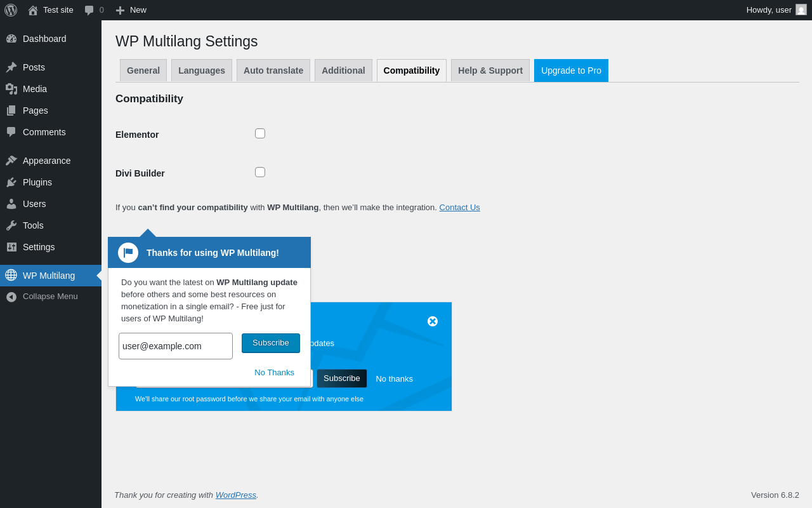Click the Upgrade to Pro tab

pos(571,70)
